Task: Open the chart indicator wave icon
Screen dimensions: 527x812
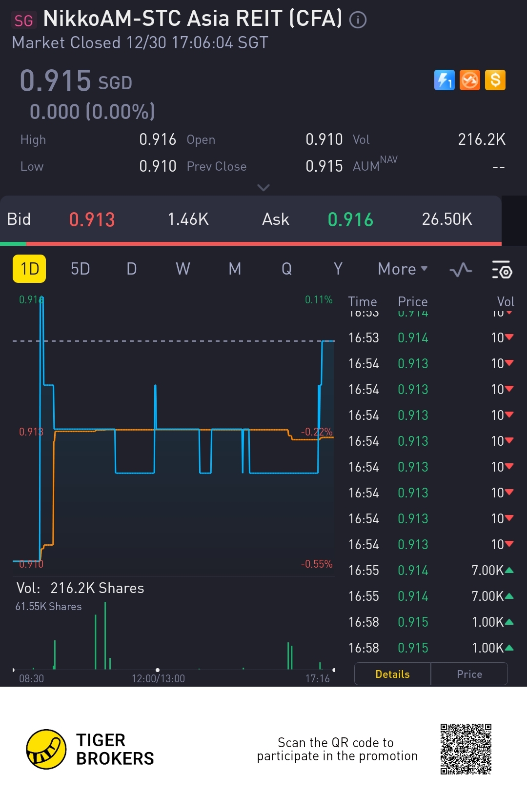Action: pyautogui.click(x=461, y=269)
